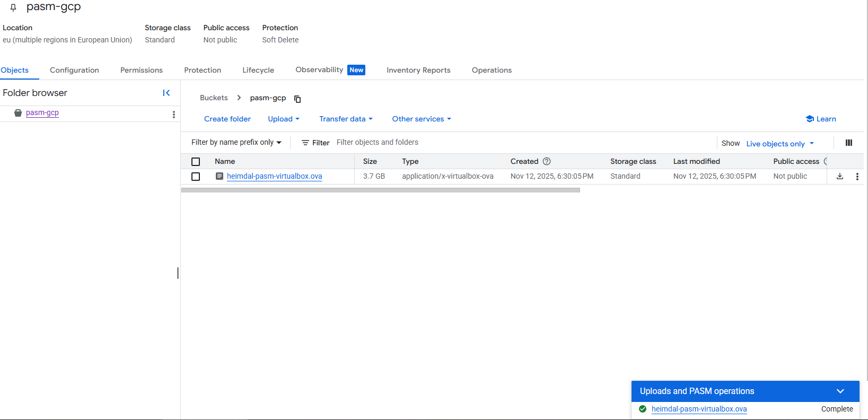Open pasm-gcp in the Folder browser
Viewport: 868px width, 420px height.
(42, 112)
